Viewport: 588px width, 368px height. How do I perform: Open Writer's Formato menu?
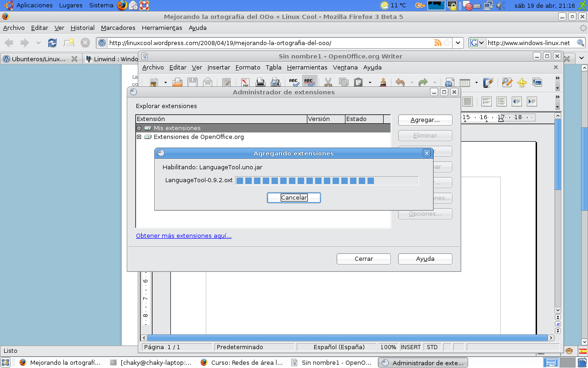[248, 68]
